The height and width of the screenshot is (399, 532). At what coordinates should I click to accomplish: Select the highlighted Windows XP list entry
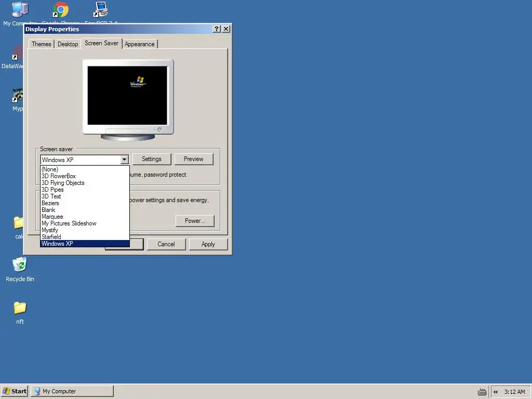[x=85, y=244]
